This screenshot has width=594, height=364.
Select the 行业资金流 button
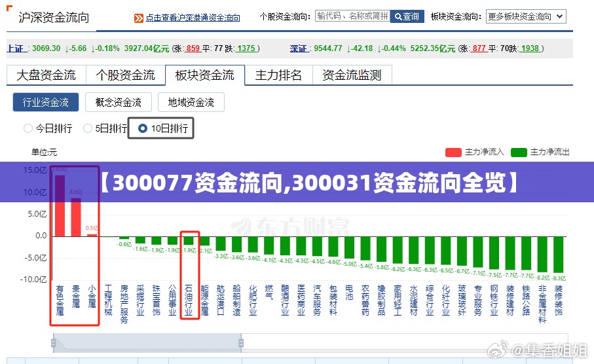coord(46,102)
